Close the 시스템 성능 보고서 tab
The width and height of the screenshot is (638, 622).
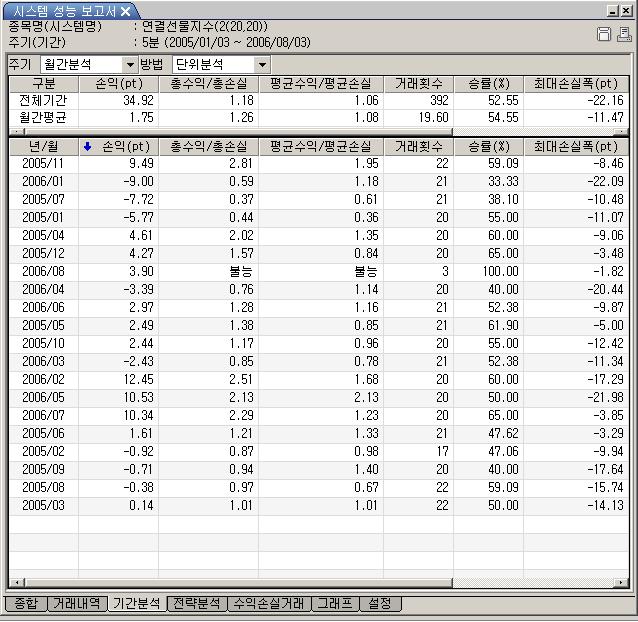coord(125,11)
